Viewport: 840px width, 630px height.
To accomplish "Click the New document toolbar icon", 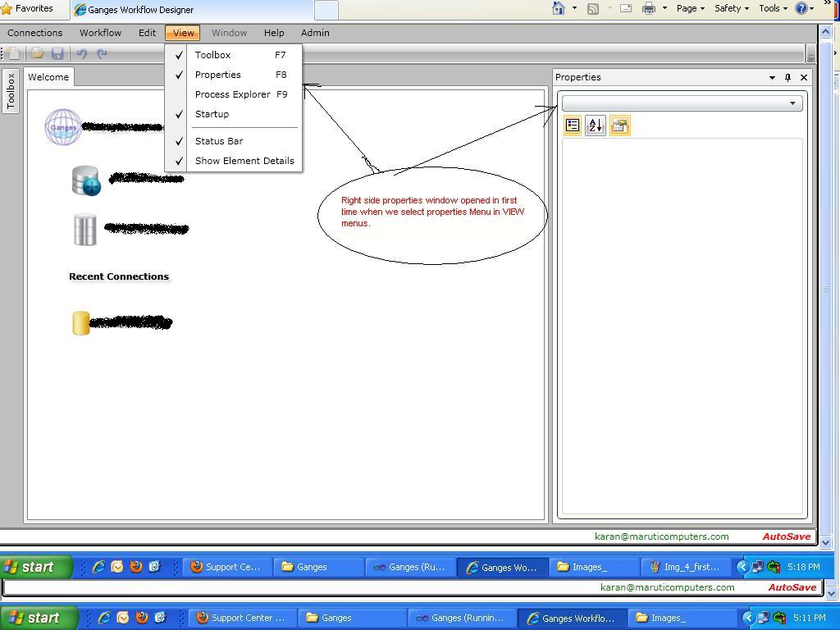I will (14, 53).
